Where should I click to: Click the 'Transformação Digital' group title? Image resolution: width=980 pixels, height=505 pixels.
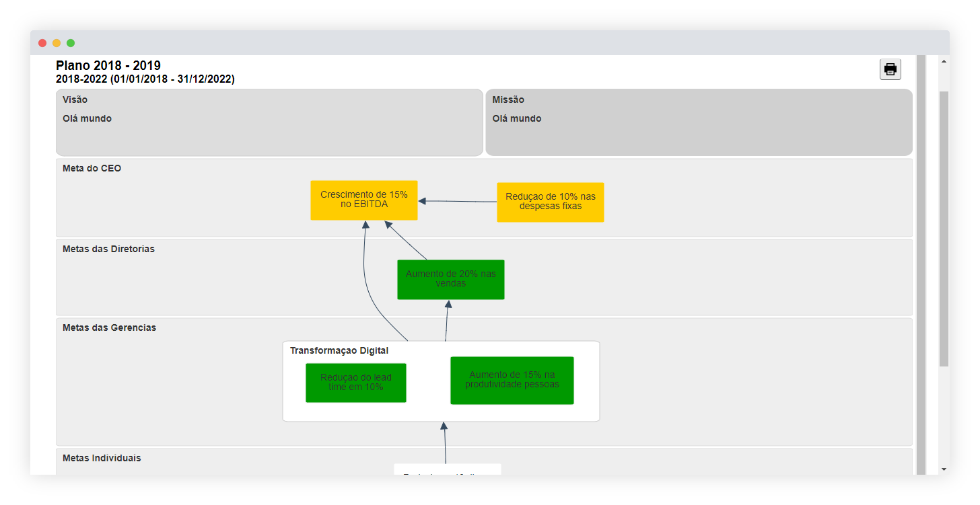point(339,350)
